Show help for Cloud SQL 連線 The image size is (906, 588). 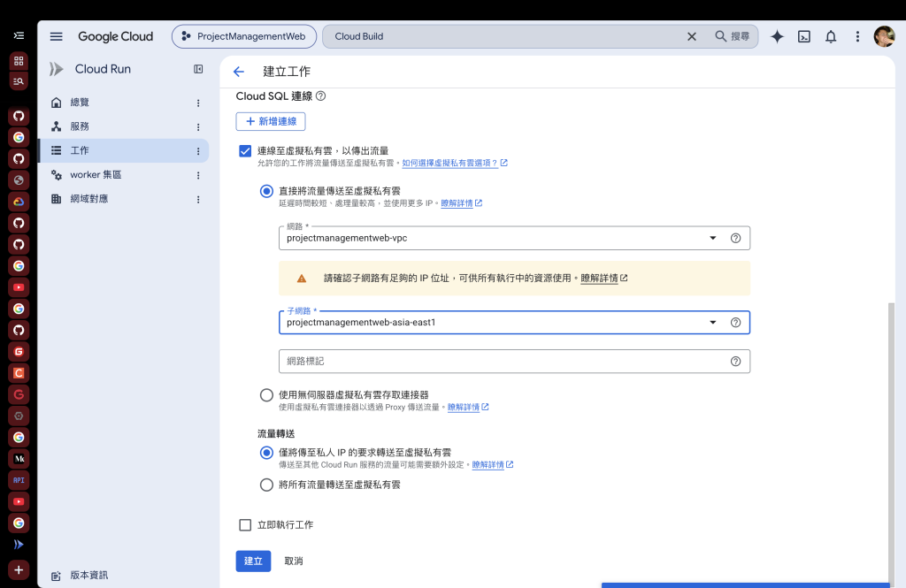tap(320, 95)
